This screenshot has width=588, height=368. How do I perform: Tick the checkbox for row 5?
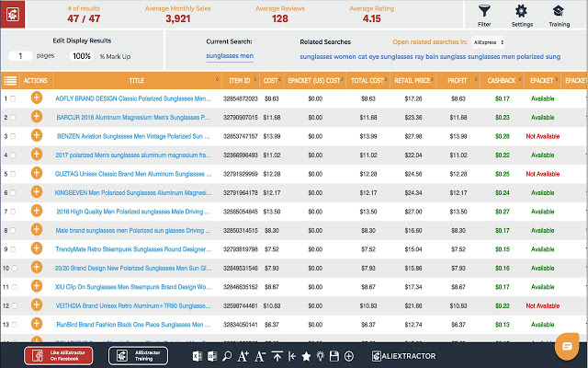(13, 175)
